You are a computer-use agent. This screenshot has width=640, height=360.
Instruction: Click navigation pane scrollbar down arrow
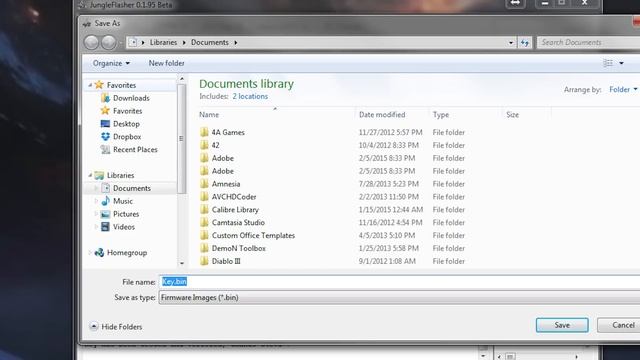tap(182, 263)
